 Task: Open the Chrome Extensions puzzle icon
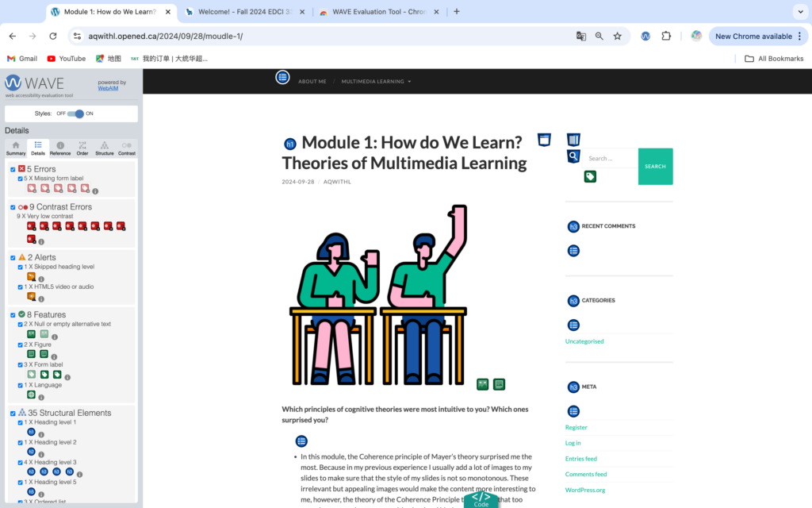tap(666, 37)
